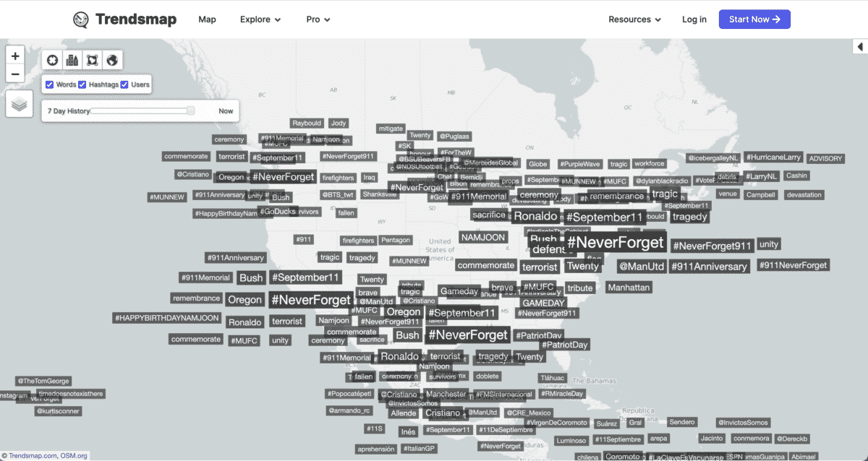Image resolution: width=868 pixels, height=461 pixels.
Task: Select the cities view icon
Action: [72, 60]
